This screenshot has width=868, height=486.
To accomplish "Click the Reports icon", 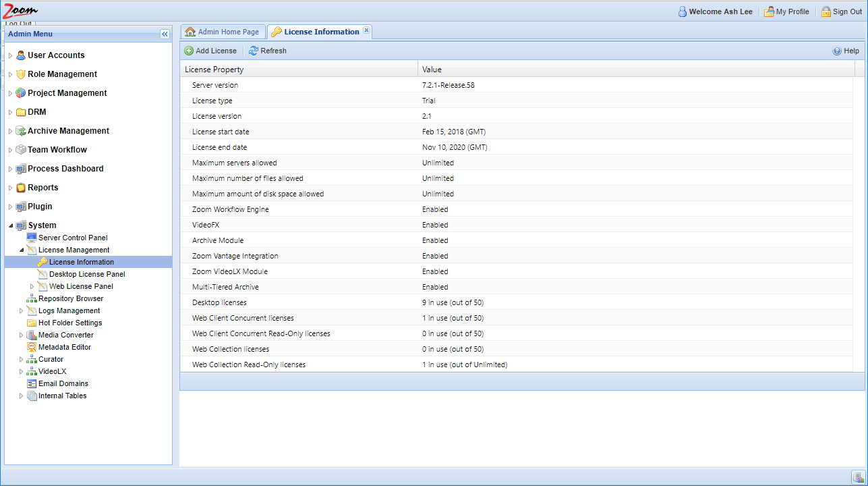I will (21, 188).
